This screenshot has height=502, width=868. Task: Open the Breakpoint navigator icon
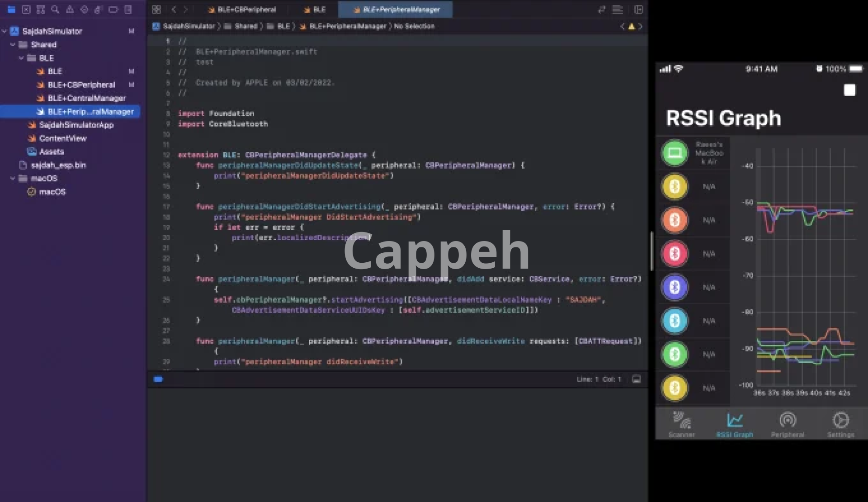113,9
